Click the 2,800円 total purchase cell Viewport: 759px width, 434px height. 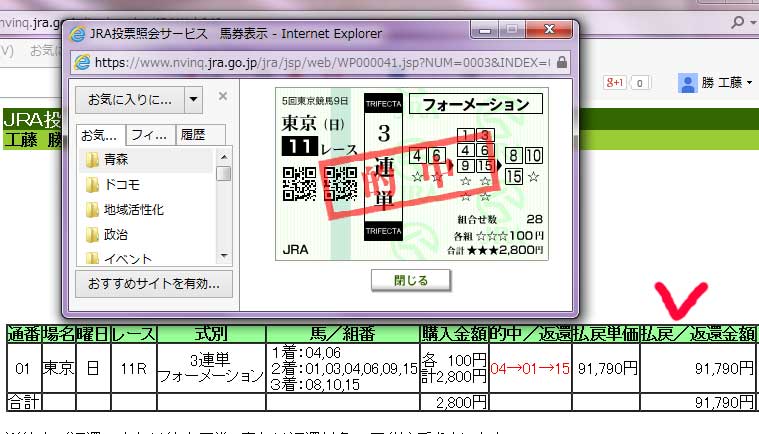tap(454, 402)
